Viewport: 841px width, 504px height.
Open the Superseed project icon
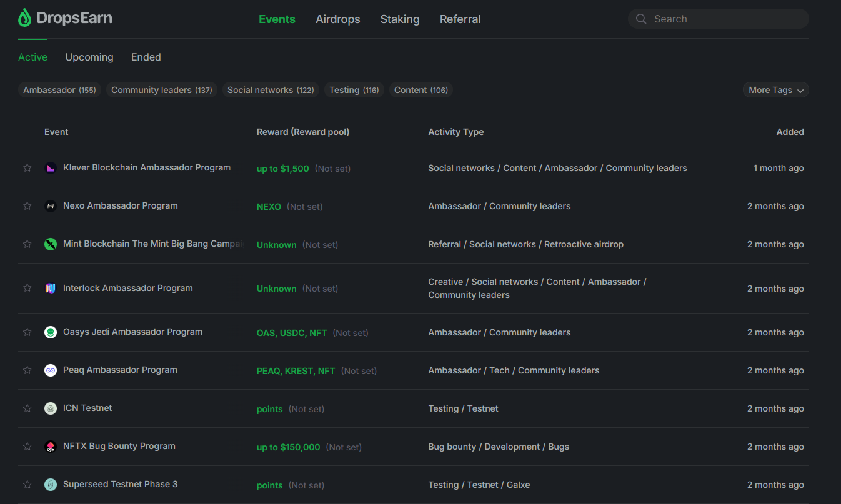51,485
